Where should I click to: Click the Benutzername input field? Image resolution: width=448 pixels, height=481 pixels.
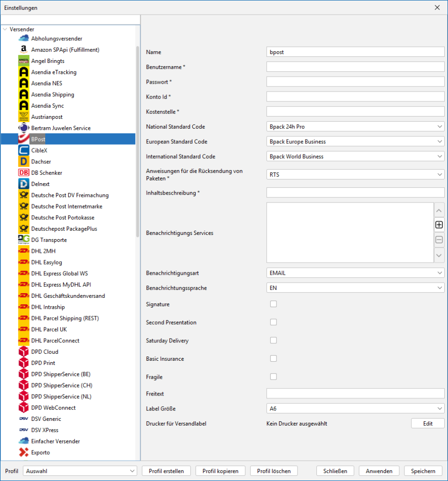355,67
